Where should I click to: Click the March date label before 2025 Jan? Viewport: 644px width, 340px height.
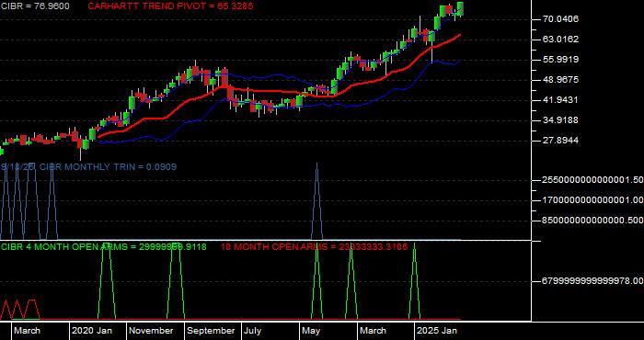point(373,331)
